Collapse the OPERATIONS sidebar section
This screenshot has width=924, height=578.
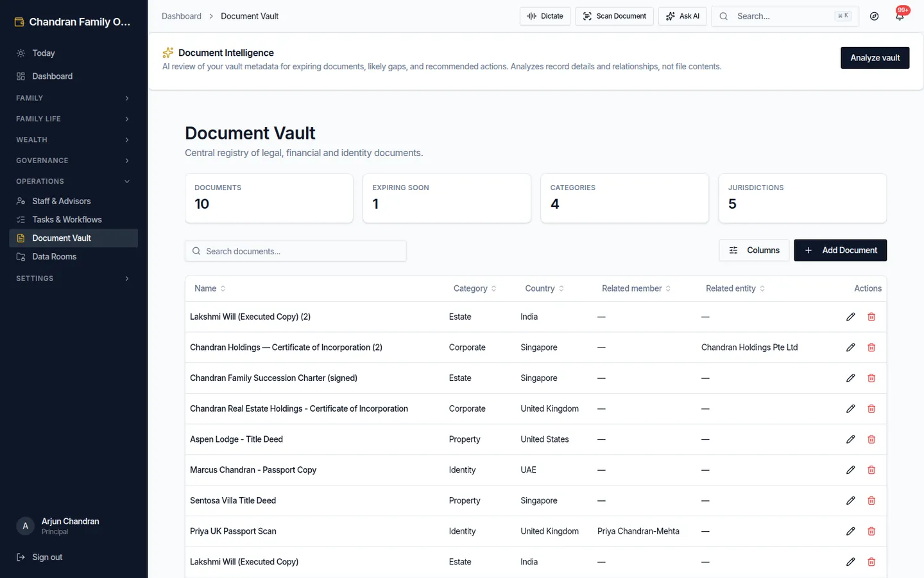coord(73,181)
